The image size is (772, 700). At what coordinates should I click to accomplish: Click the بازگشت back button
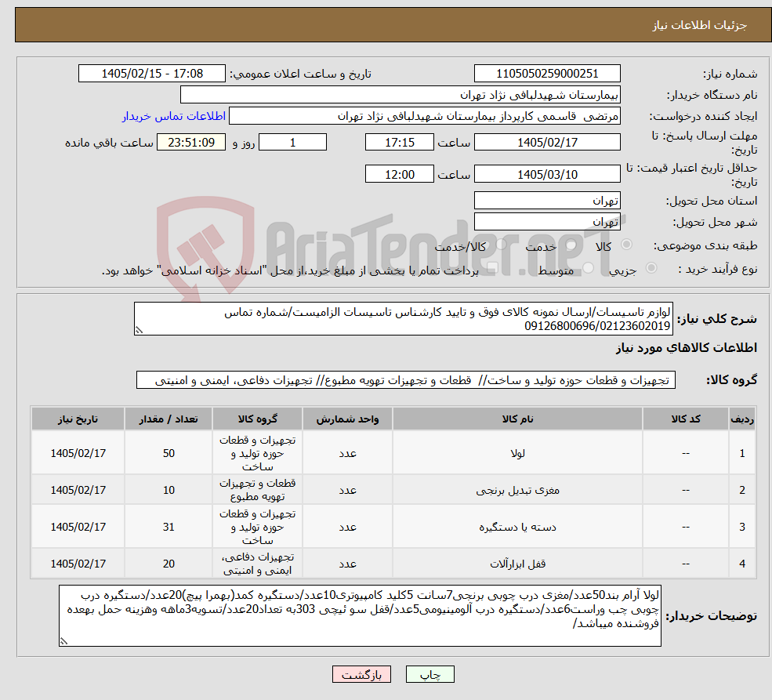point(361,674)
